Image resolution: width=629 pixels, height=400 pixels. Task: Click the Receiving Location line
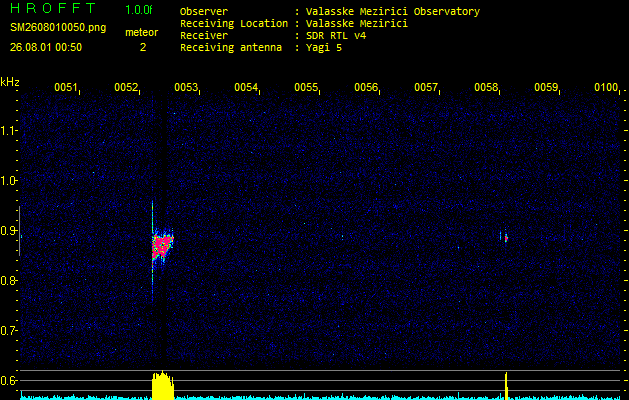point(294,24)
